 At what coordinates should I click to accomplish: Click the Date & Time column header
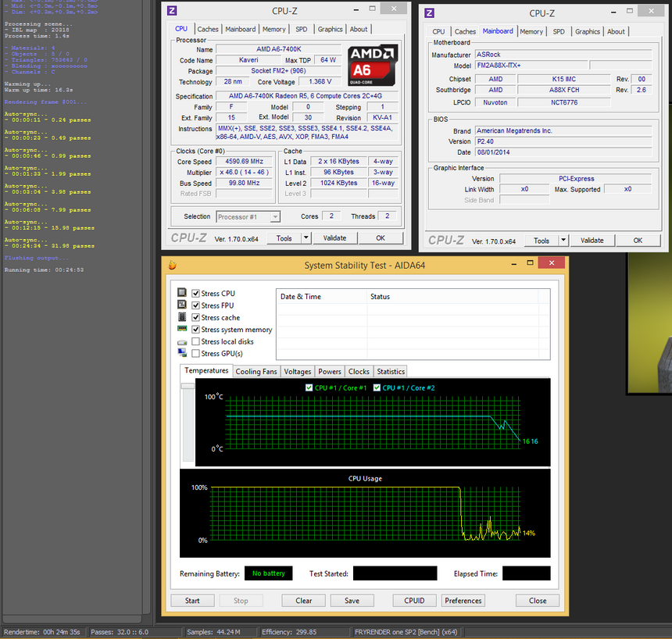[301, 297]
